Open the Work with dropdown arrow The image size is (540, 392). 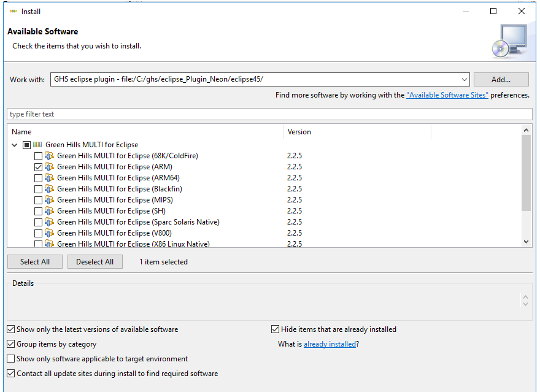click(465, 80)
